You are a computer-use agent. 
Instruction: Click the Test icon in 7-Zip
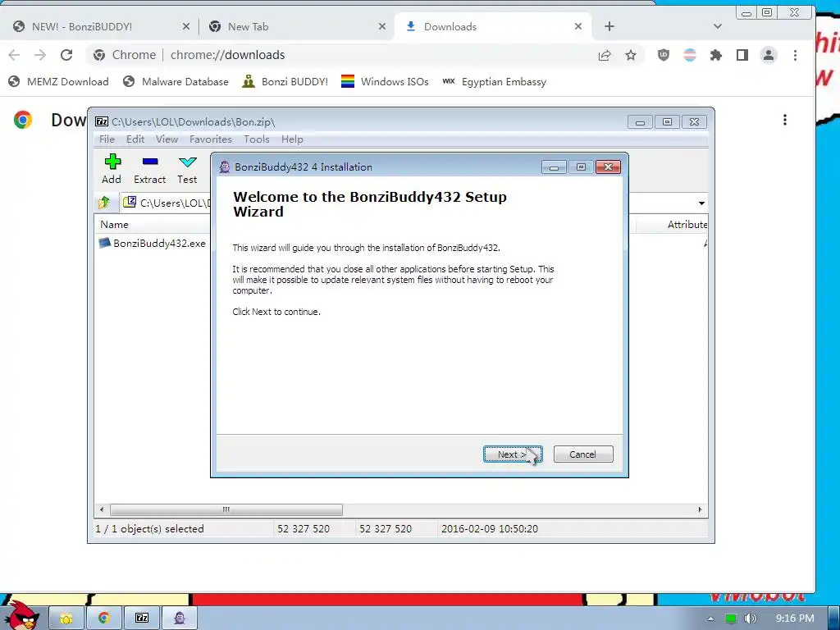click(187, 169)
